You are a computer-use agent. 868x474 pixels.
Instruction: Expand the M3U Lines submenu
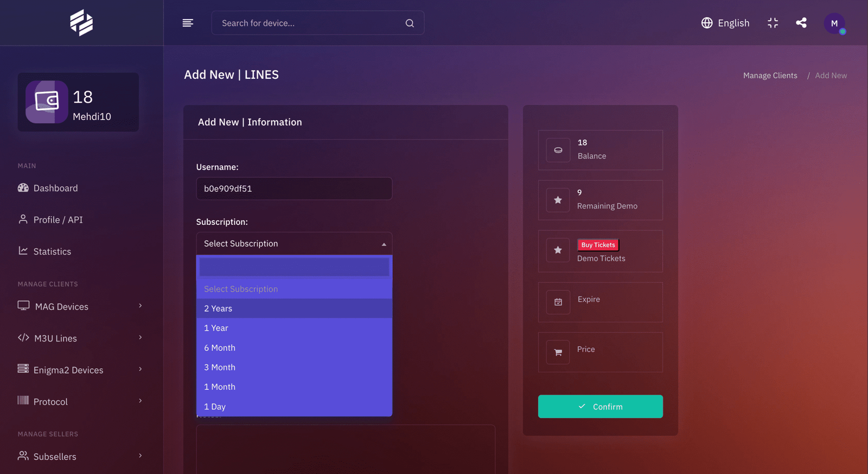tap(79, 338)
